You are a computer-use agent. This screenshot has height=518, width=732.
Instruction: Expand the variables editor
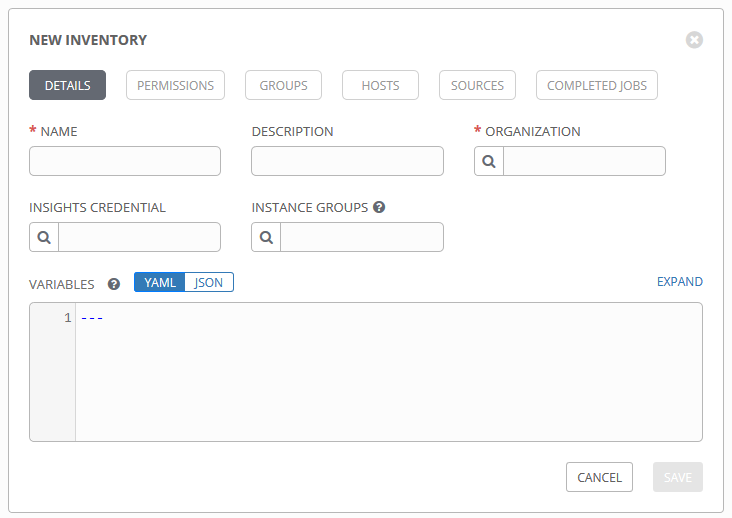tap(680, 281)
